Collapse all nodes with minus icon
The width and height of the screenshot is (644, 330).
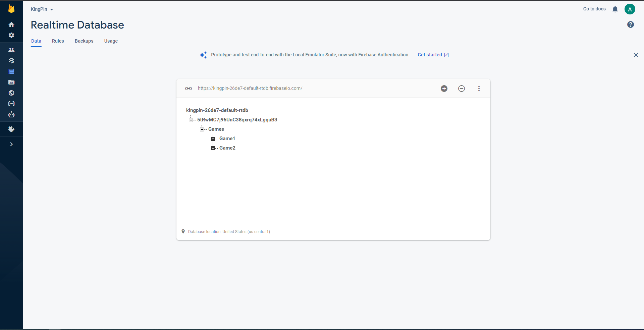point(462,89)
